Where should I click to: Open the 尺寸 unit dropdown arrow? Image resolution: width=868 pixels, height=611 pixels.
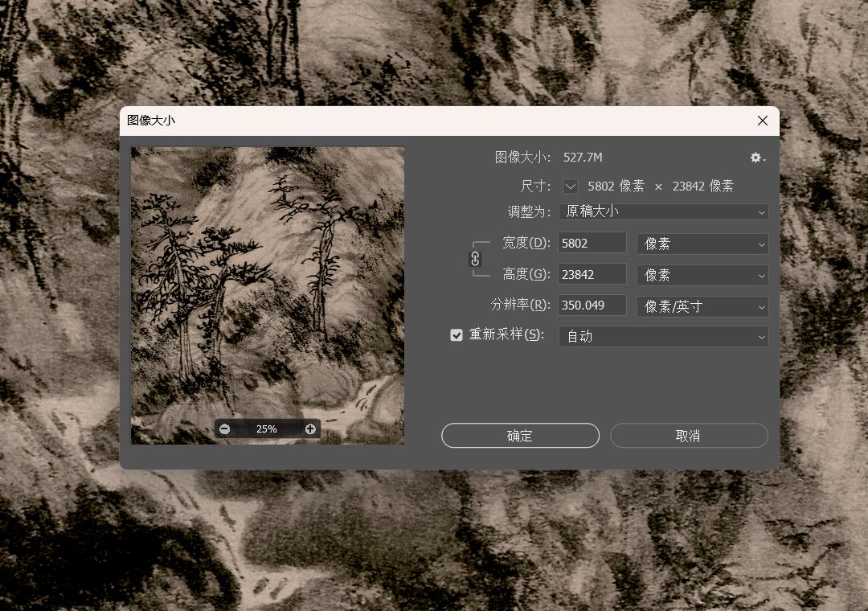click(x=571, y=187)
